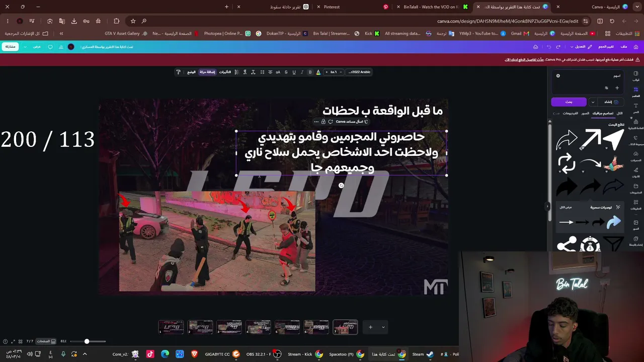
Task: Expand the Present options arrow
Action: [25, 47]
